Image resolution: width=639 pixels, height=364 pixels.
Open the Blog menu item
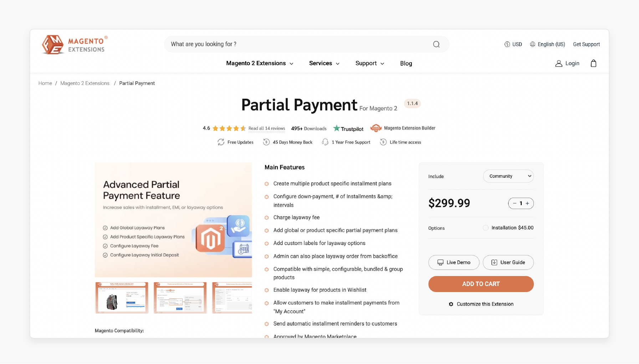point(406,63)
